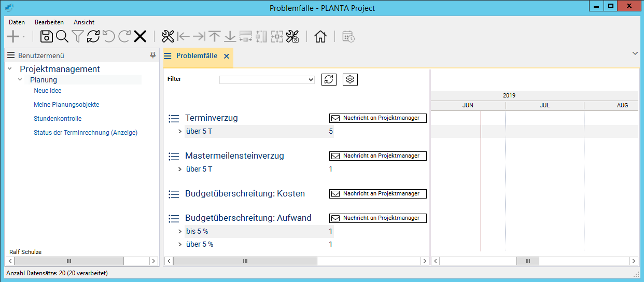Open the Stundenkontrolle link

coord(58,119)
